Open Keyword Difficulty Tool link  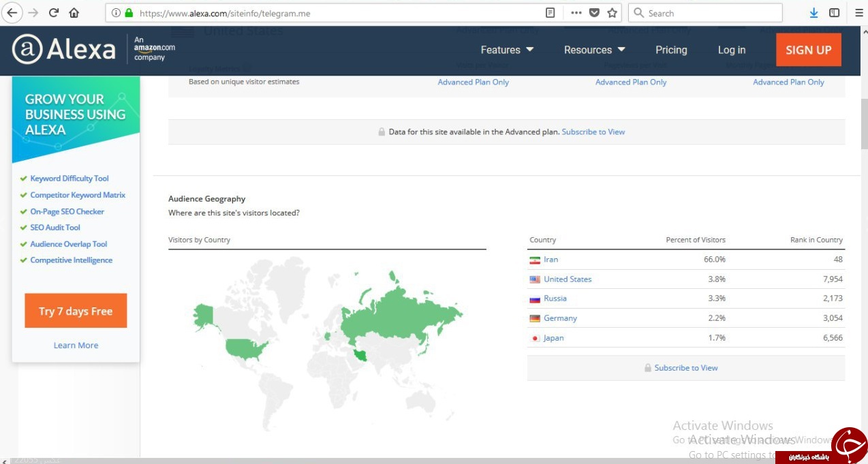coord(69,179)
